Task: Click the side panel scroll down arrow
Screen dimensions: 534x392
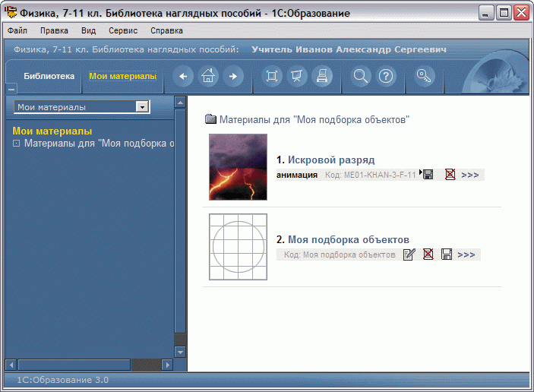Action: (x=180, y=352)
